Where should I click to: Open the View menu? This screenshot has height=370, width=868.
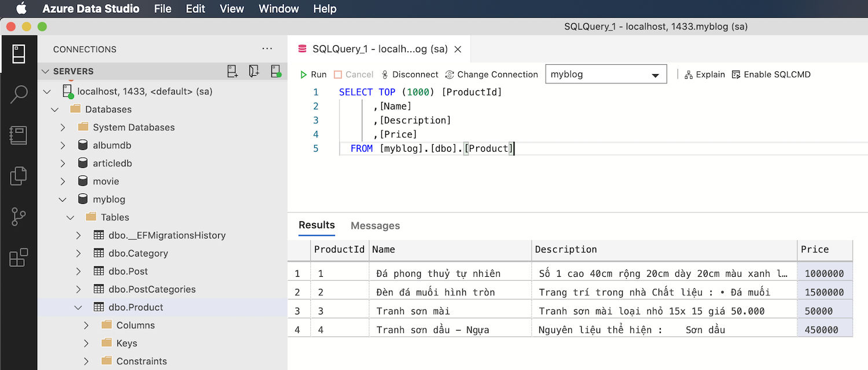click(x=231, y=9)
